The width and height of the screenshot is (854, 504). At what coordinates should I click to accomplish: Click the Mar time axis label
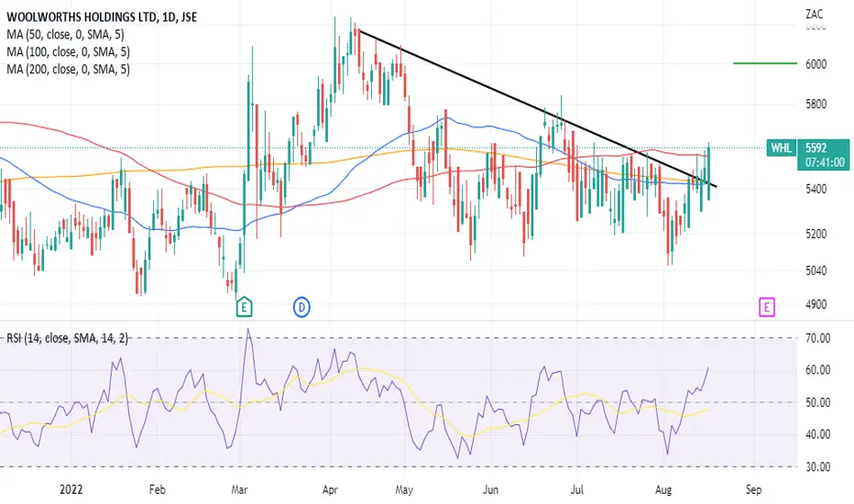pos(240,489)
